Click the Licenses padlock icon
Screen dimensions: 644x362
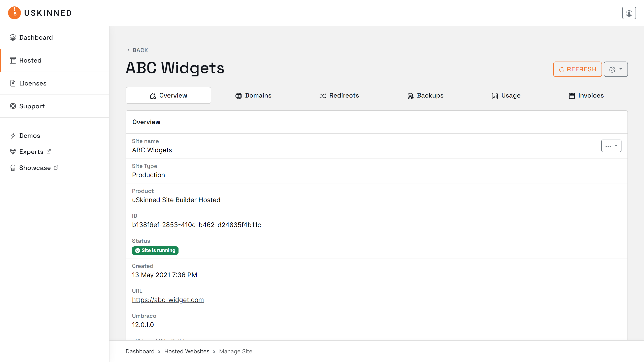[13, 83]
